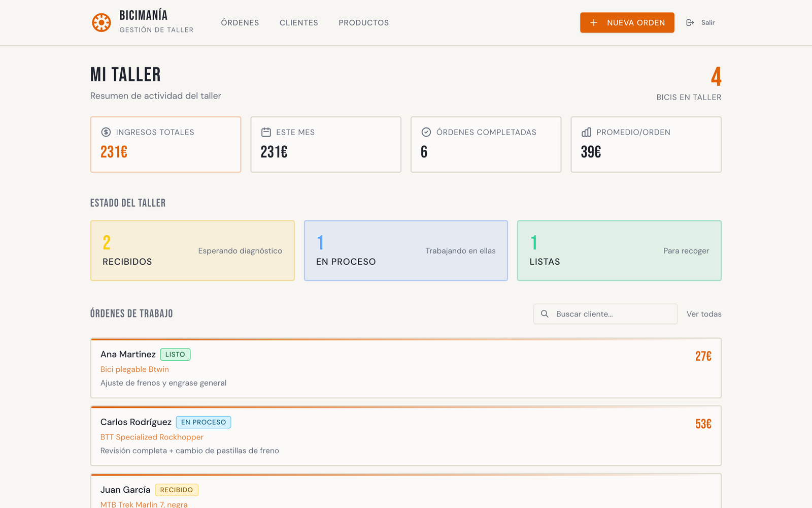Click the calendar icon in Este Mes

[x=266, y=132]
